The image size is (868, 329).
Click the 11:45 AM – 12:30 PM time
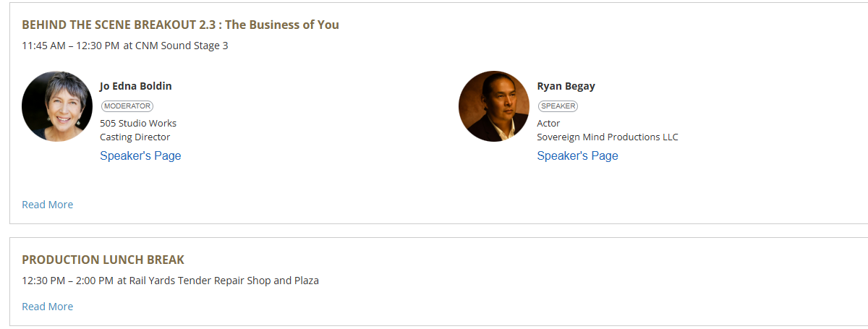71,46
